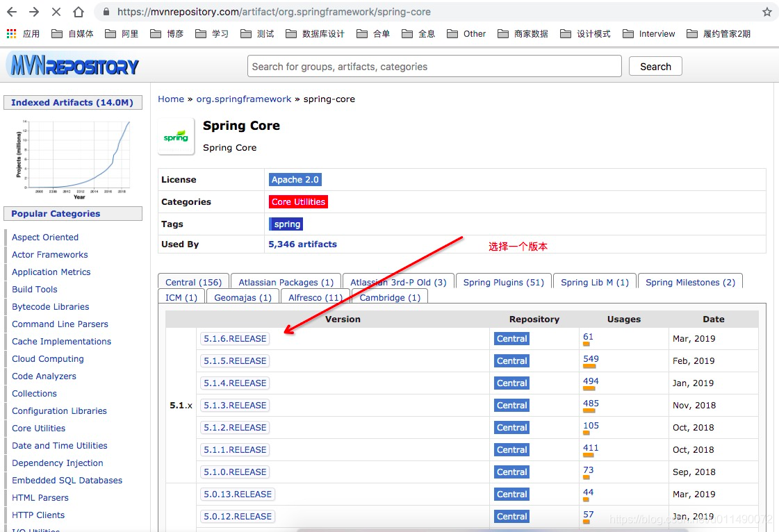This screenshot has width=779, height=532.
Task: Open org.springframework breadcrumb link
Action: (x=243, y=99)
